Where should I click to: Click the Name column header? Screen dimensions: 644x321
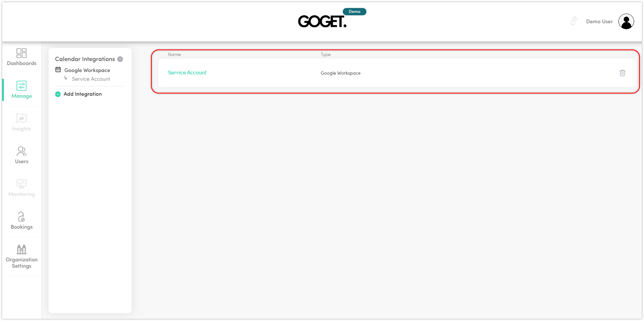(x=174, y=54)
